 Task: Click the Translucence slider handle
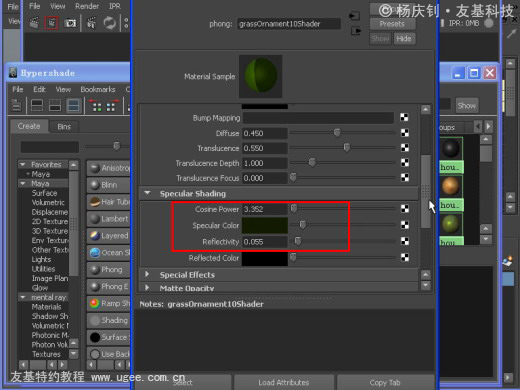point(347,147)
